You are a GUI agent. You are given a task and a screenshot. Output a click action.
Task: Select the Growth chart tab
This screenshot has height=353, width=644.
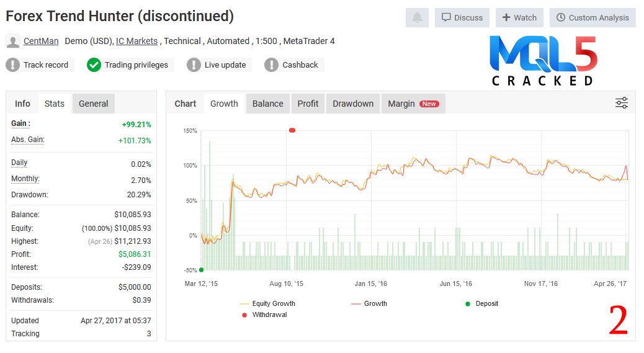(x=224, y=104)
